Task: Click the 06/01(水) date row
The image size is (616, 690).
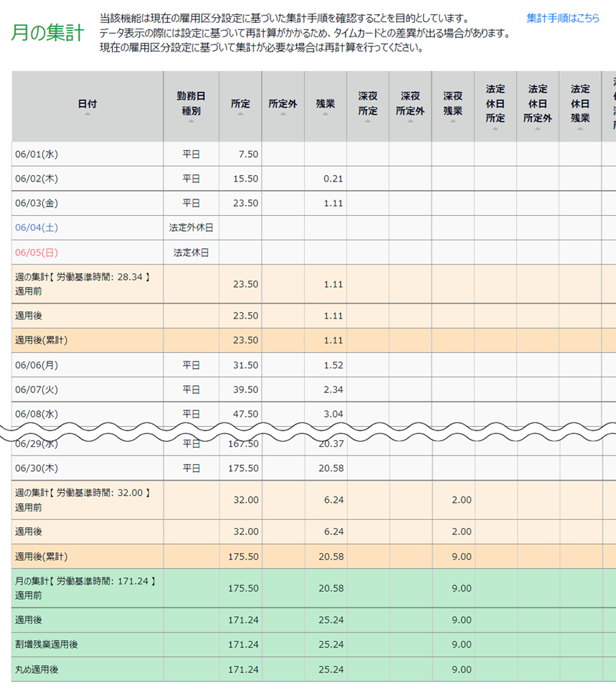Action: click(x=37, y=154)
